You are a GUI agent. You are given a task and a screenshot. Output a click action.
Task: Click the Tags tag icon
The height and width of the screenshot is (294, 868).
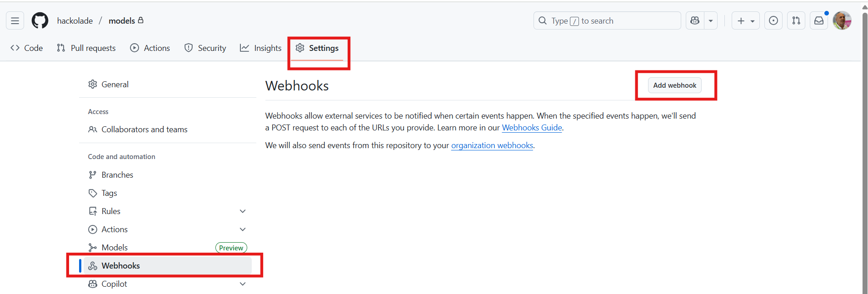(93, 193)
